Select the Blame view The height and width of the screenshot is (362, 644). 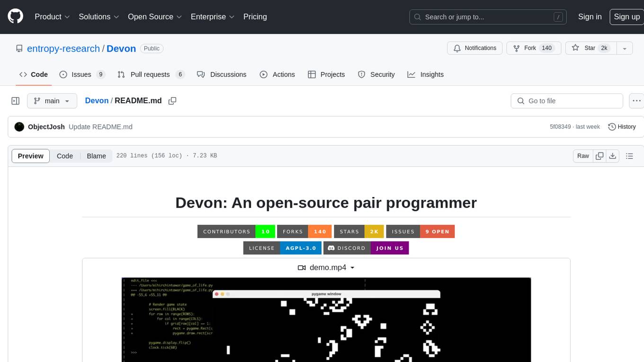coord(96,156)
